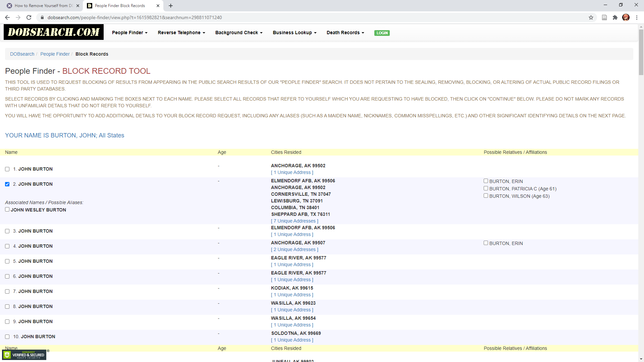644x362 pixels.
Task: Open 1 Unique Address for record 3 Elmendorf AFB
Action: pos(292,234)
